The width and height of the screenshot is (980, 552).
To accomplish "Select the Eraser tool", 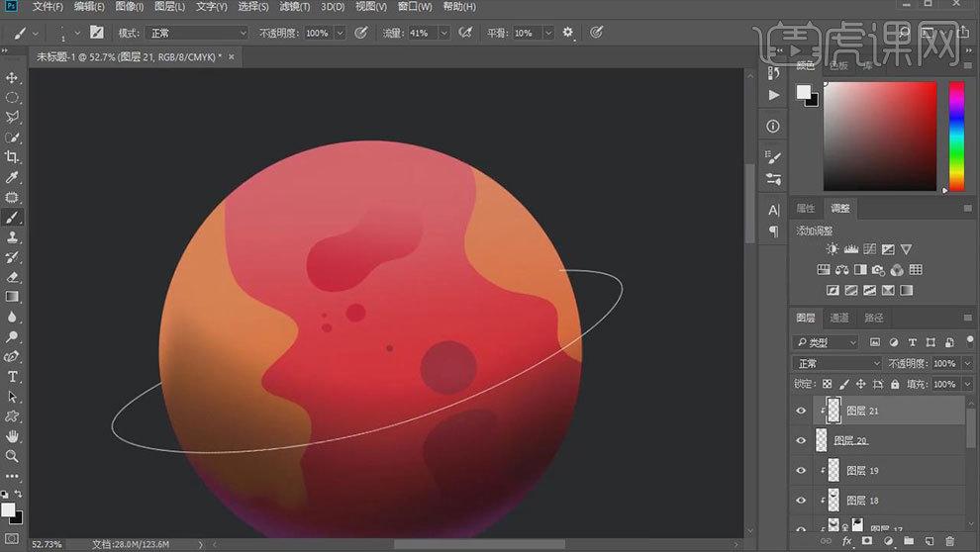I will 13,277.
